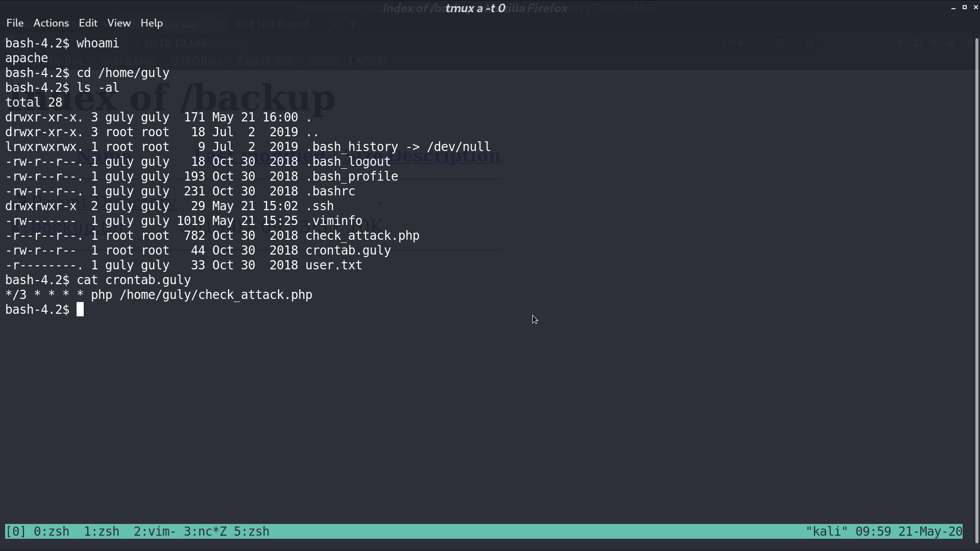Click the "kali" hostname in status bar
The width and height of the screenshot is (980, 551).
pos(827,532)
